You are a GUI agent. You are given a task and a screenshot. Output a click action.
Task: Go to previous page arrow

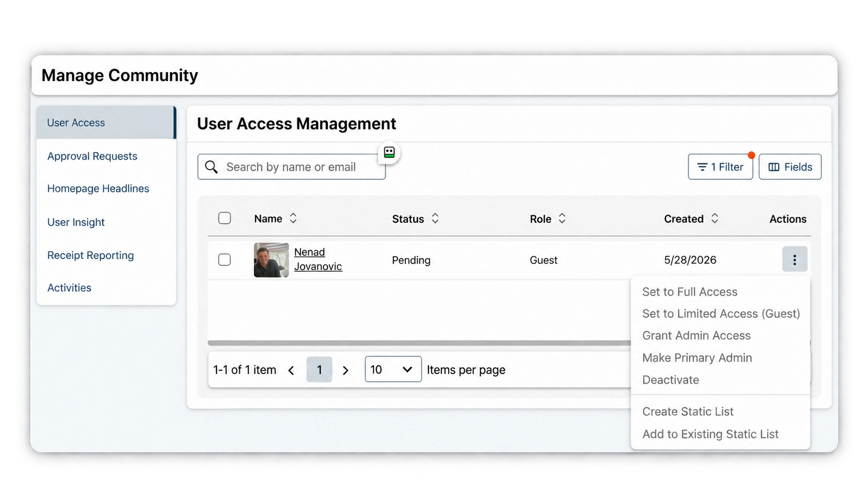291,370
